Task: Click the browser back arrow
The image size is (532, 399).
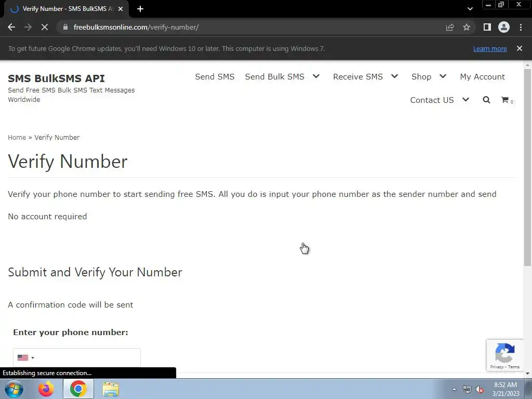Action: [11, 27]
